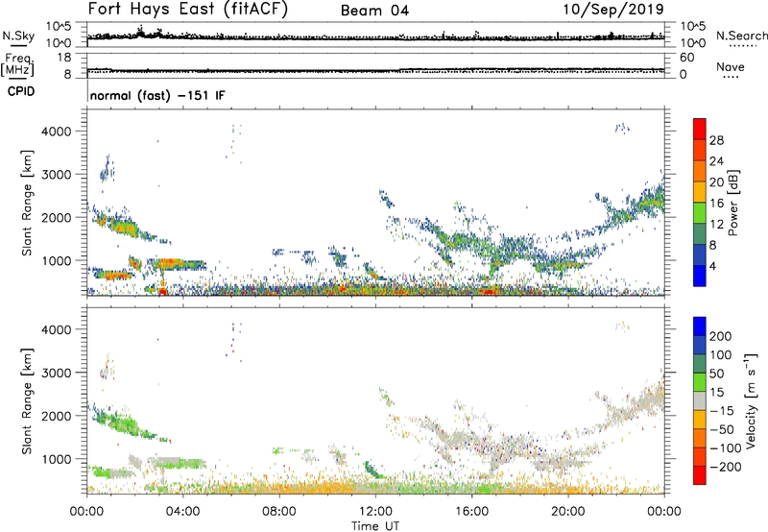This screenshot has width=768, height=532.
Task: Select the 'N.Sky' axis label
Action: (x=18, y=36)
